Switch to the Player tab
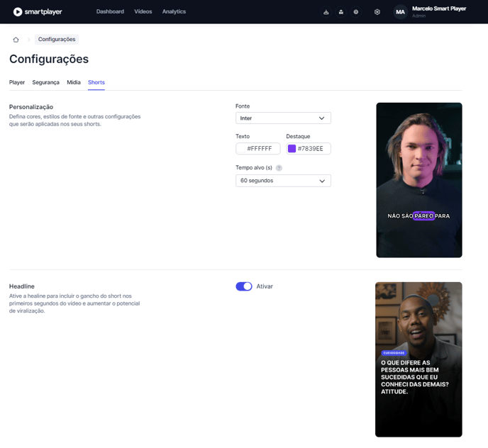Viewport: 488px width, 448px height. pos(17,82)
